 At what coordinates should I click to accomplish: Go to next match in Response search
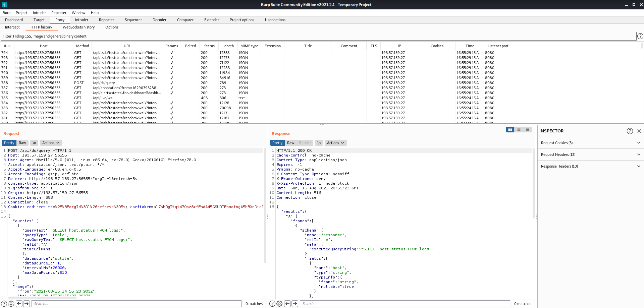coord(295,304)
